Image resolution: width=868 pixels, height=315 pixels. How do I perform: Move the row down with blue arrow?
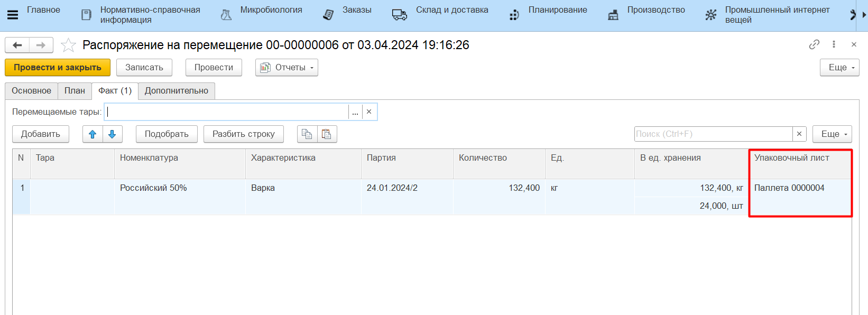(x=112, y=134)
